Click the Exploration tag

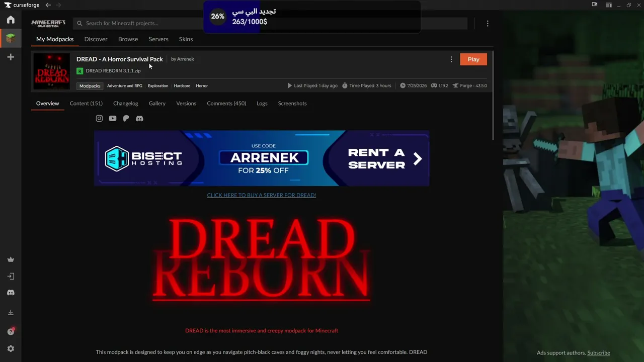pos(158,86)
